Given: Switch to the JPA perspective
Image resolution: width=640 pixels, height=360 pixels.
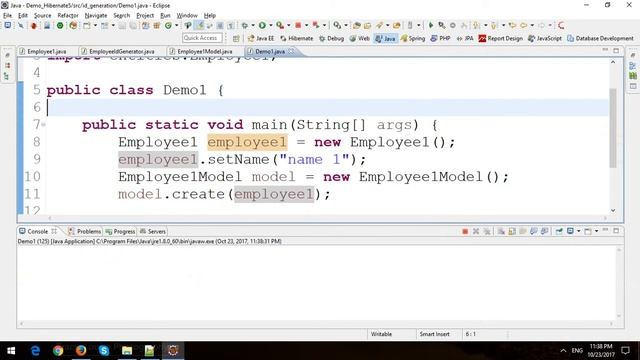Looking at the screenshot, I should point(465,38).
